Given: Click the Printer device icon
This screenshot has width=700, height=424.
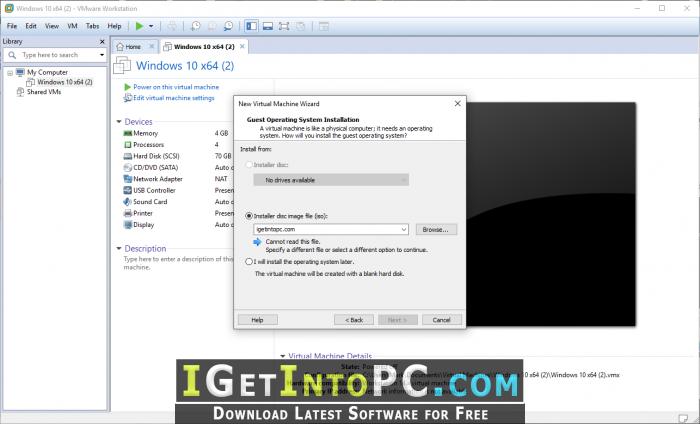Looking at the screenshot, I should pos(128,213).
